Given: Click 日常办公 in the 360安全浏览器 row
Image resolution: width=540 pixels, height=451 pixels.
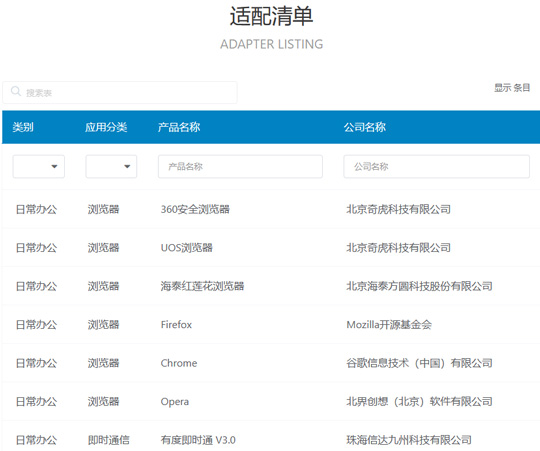Looking at the screenshot, I should point(37,209).
